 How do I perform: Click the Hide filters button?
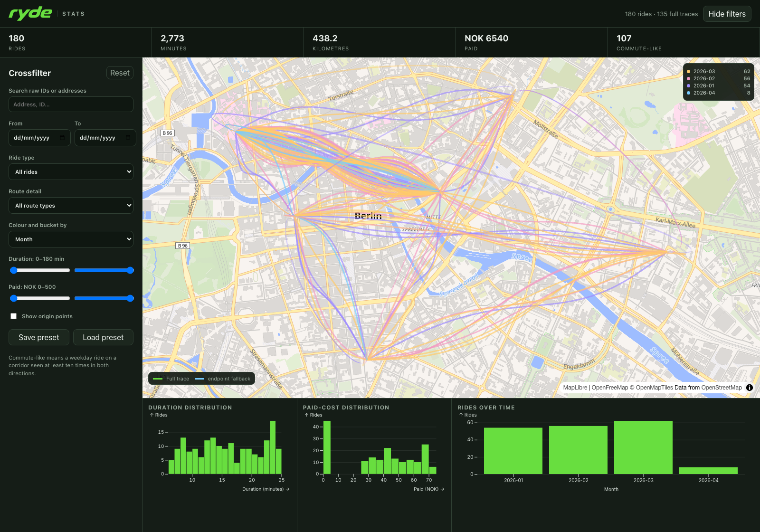(727, 14)
